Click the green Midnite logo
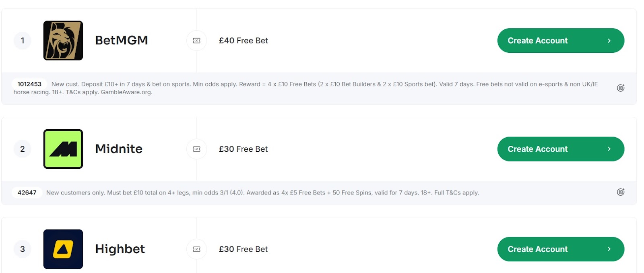The width and height of the screenshot is (644, 273). (63, 149)
